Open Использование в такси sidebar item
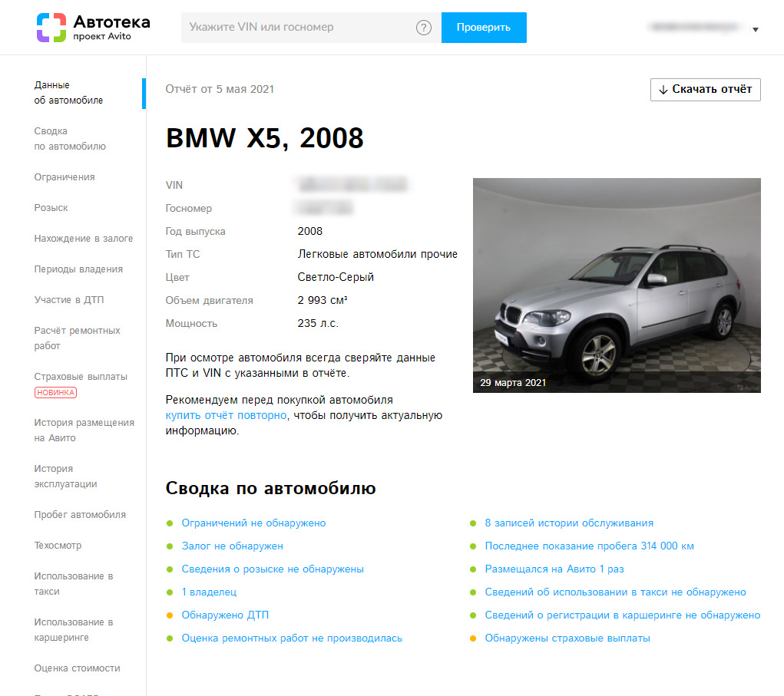Viewport: 784px width, 696px height. click(74, 583)
